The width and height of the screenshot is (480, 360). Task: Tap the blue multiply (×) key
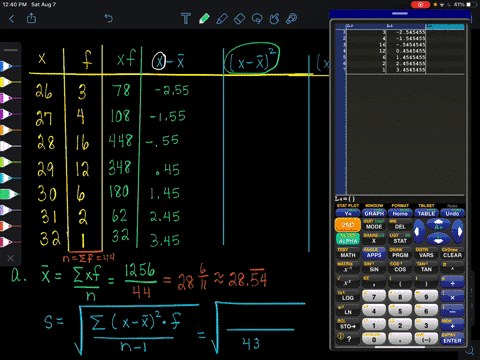[452, 296]
